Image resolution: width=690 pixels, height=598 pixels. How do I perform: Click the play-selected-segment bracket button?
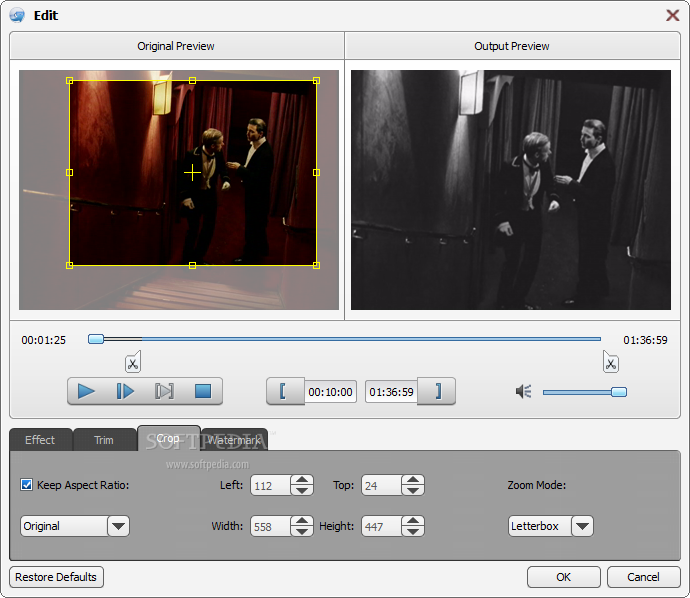(x=164, y=391)
